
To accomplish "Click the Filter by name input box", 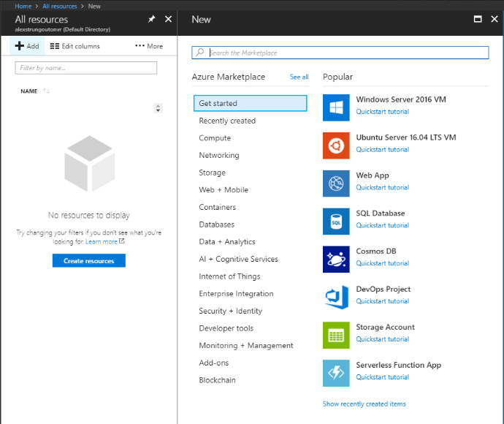I will pos(86,68).
